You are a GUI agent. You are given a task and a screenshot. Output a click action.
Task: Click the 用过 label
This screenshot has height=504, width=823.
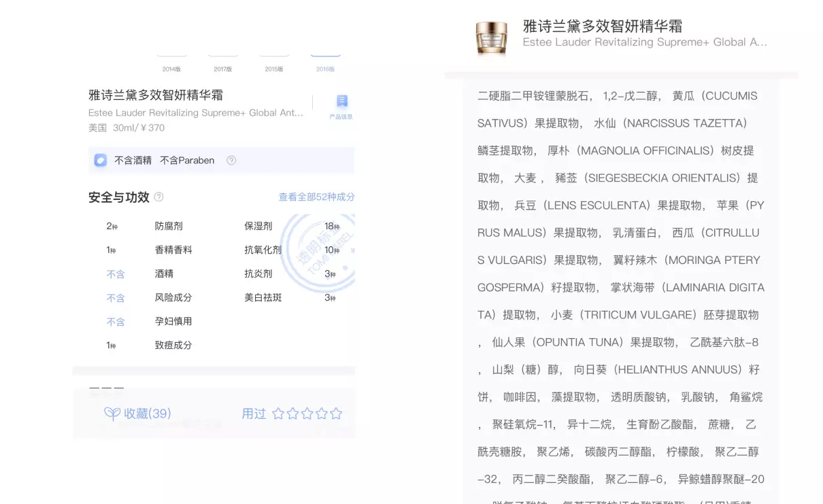tap(254, 414)
